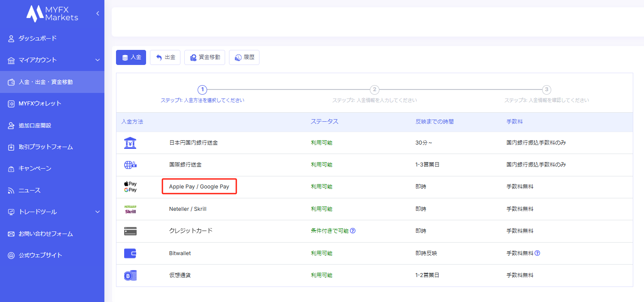Click the credit card icon
The height and width of the screenshot is (302, 644).
point(130,231)
